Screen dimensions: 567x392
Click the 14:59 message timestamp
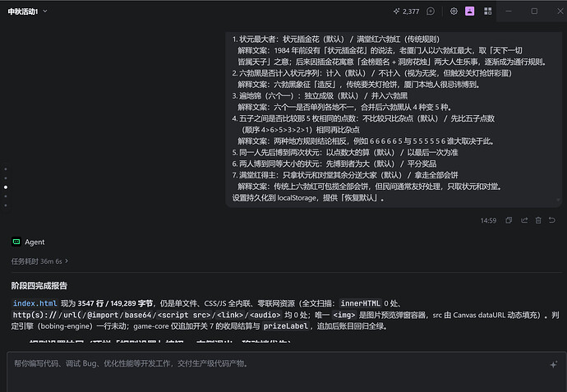click(x=488, y=220)
